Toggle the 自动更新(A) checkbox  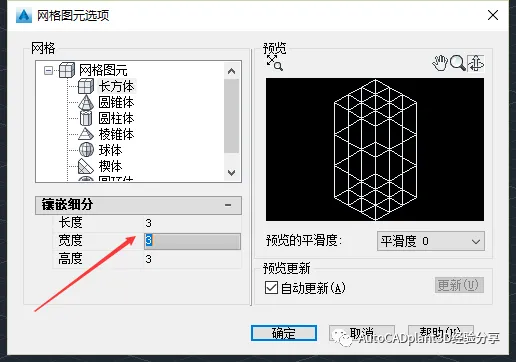point(271,287)
